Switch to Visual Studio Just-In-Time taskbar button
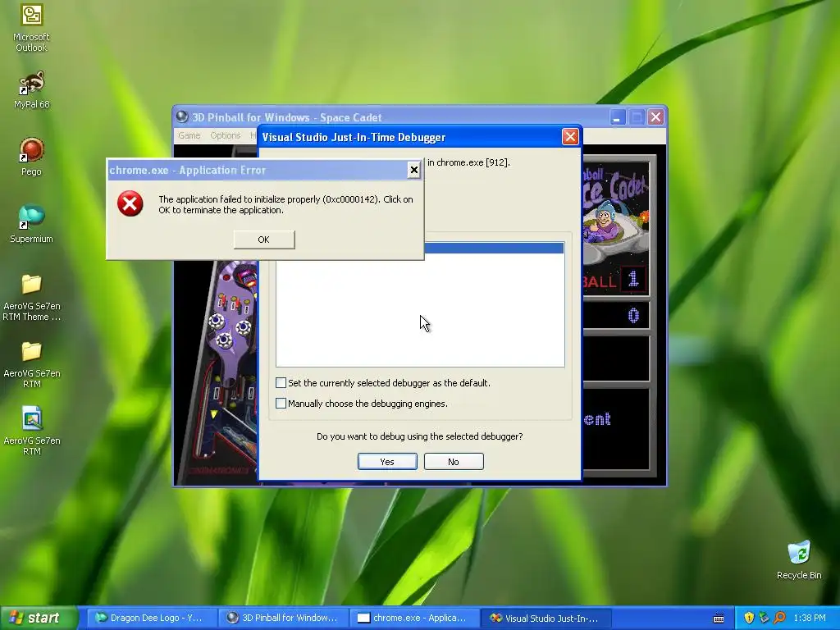 click(545, 618)
